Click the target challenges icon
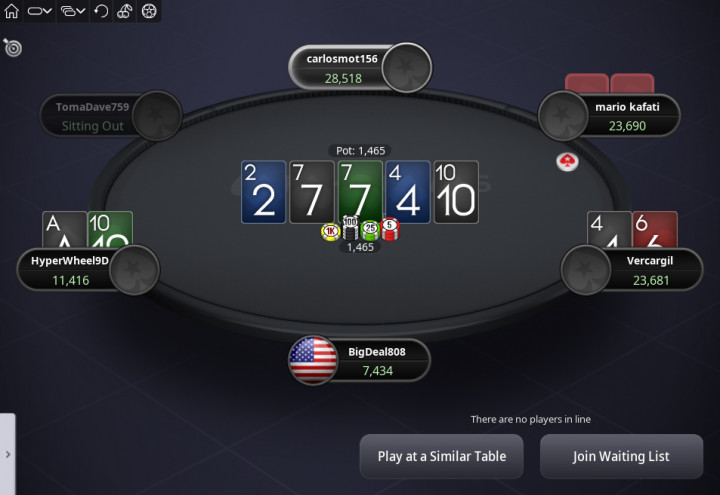 pyautogui.click(x=12, y=47)
